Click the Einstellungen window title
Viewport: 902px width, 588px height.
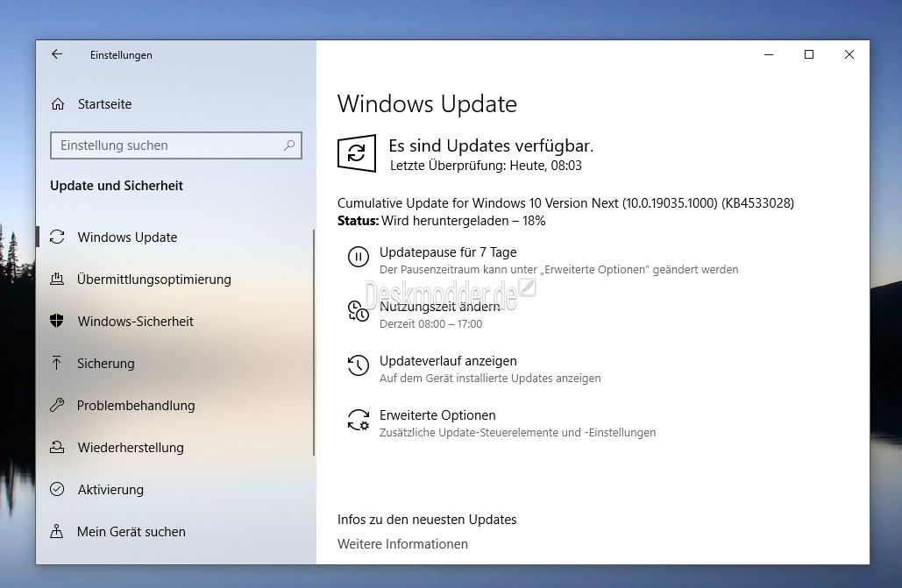point(121,55)
